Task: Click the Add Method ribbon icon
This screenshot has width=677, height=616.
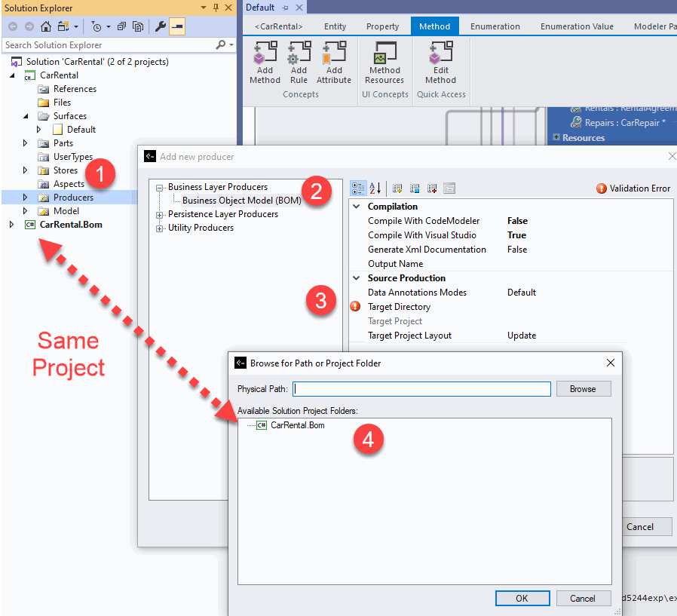Action: point(265,63)
